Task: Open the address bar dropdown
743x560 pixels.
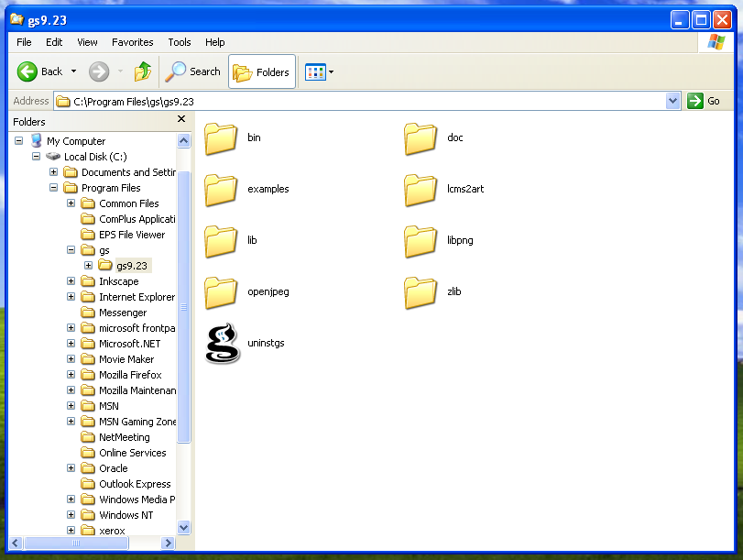Action: [672, 101]
